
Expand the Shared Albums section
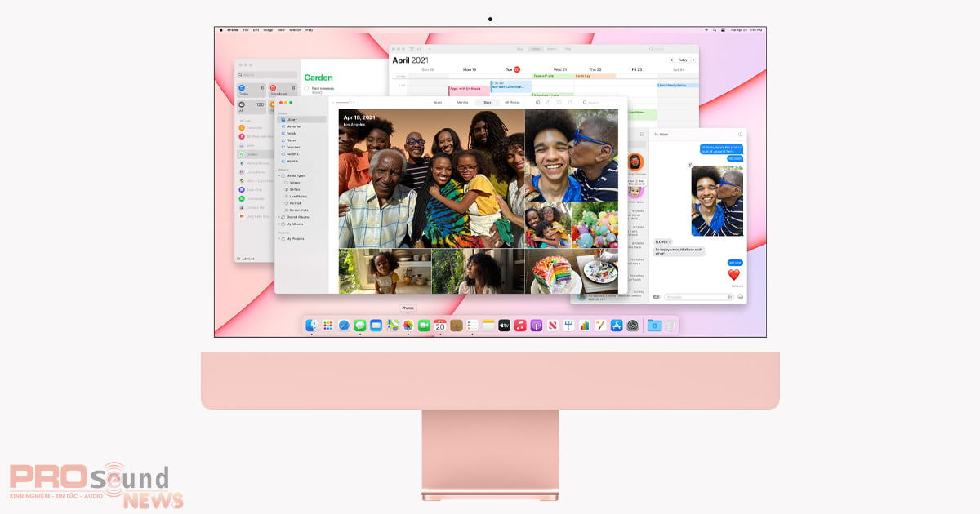click(279, 217)
